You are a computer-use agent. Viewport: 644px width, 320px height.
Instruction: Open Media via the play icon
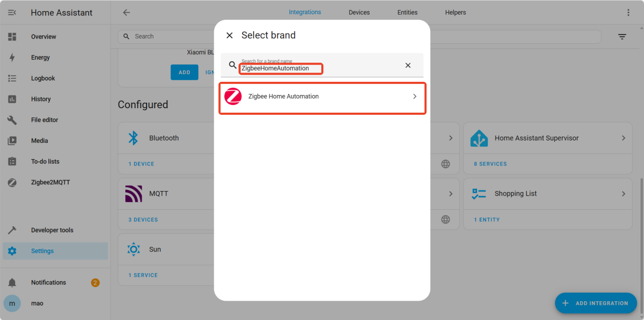(x=12, y=141)
